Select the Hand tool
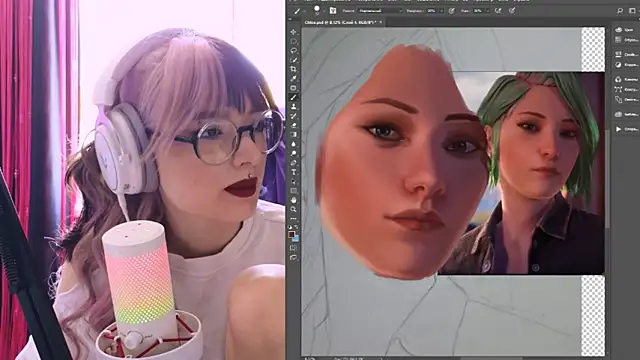640x360 pixels. click(x=293, y=200)
